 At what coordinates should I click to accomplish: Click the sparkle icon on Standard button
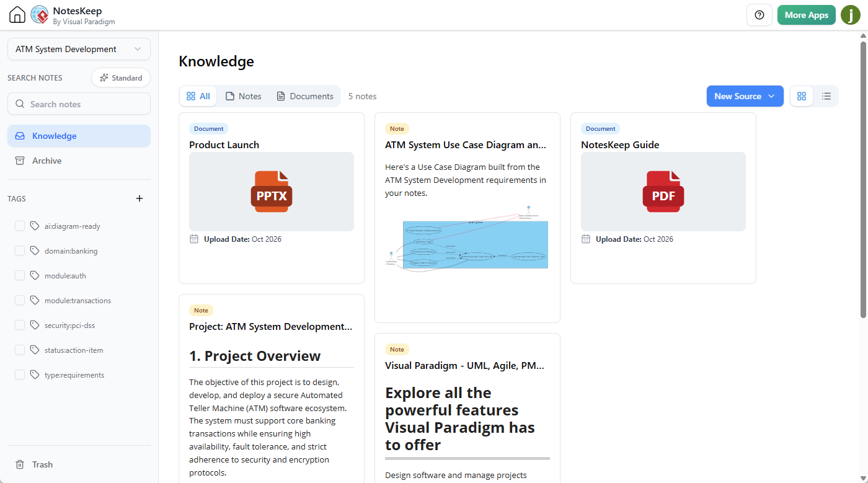[104, 78]
